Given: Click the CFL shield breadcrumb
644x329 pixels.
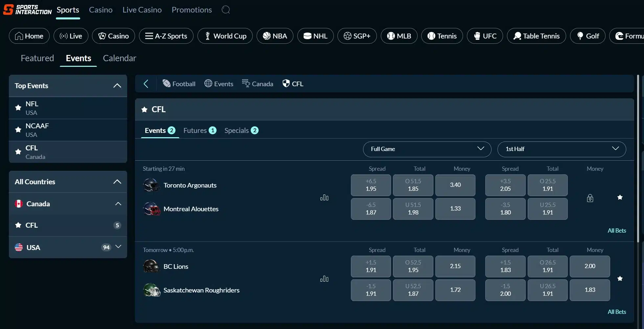Looking at the screenshot, I should pos(293,84).
